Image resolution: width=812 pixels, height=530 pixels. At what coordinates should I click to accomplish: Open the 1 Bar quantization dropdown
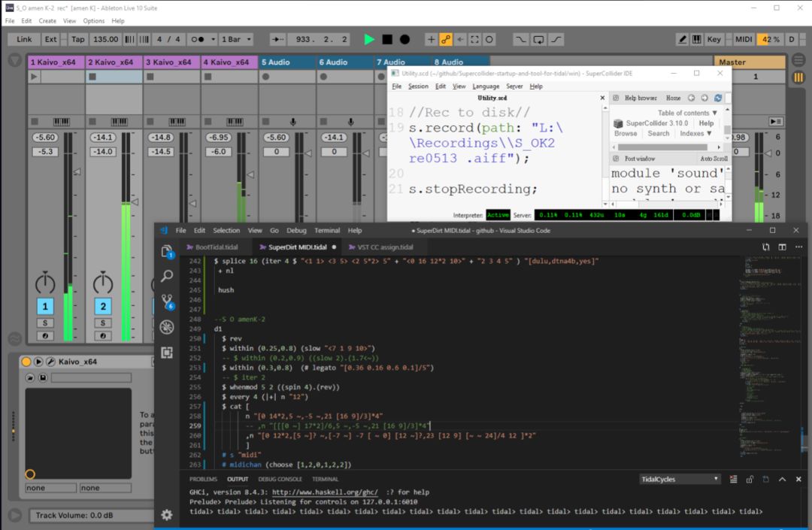[x=236, y=39]
